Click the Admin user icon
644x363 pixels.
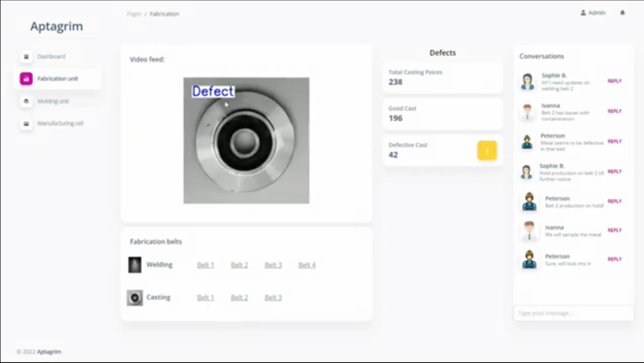583,13
